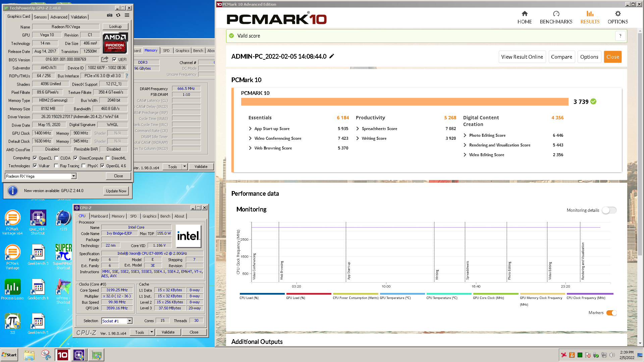Image resolution: width=644 pixels, height=362 pixels.
Task: Toggle the DirectCompute checkbox
Action: pos(75,158)
